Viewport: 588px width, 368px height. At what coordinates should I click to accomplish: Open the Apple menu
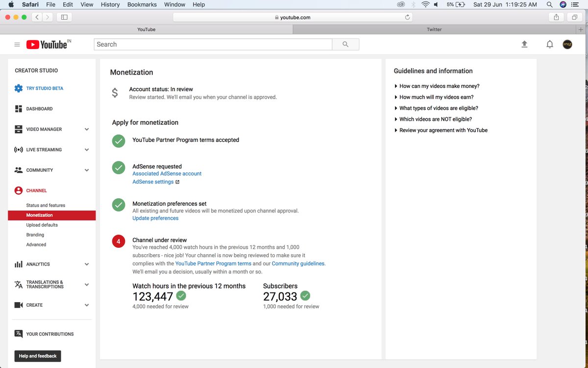[11, 4]
